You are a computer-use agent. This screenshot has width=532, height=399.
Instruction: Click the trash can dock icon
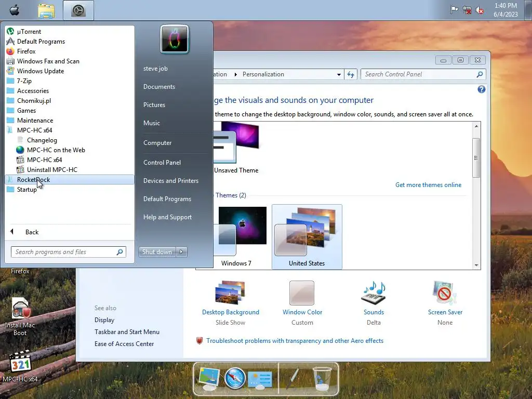coord(321,378)
